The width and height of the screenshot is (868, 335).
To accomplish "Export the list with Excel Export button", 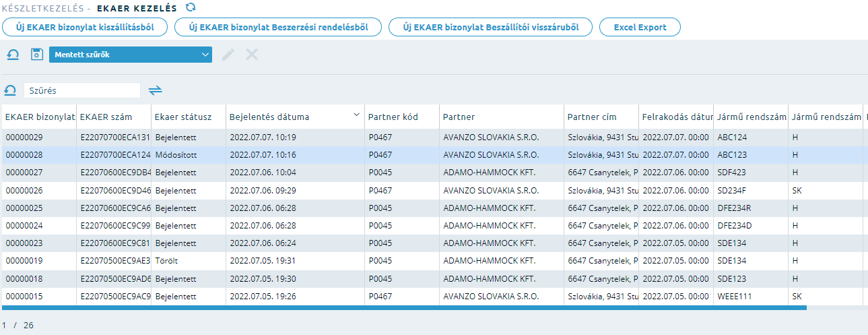I will [x=640, y=27].
